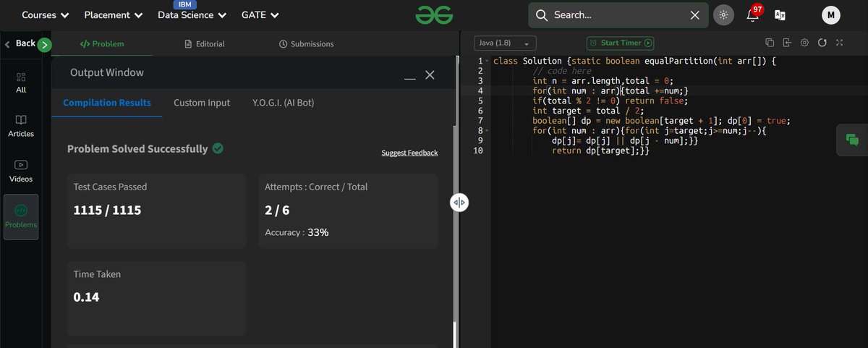Screen dimensions: 868x348
Task: Click the panel splitter handle
Action: pos(459,203)
